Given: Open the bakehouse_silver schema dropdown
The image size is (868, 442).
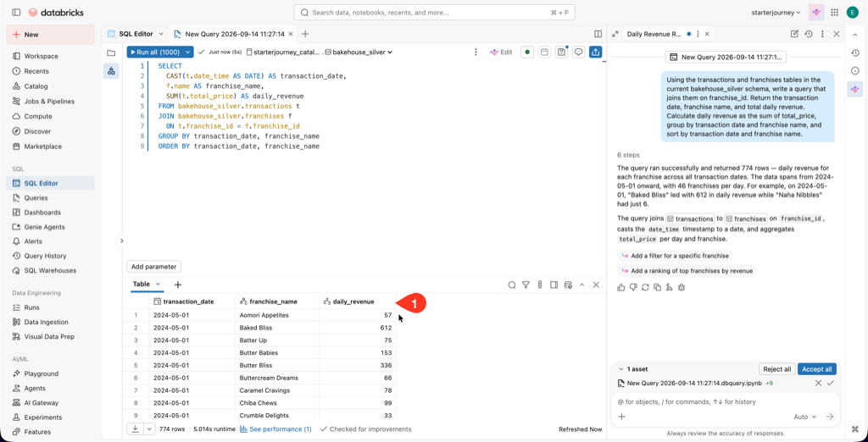Looking at the screenshot, I should [x=359, y=52].
